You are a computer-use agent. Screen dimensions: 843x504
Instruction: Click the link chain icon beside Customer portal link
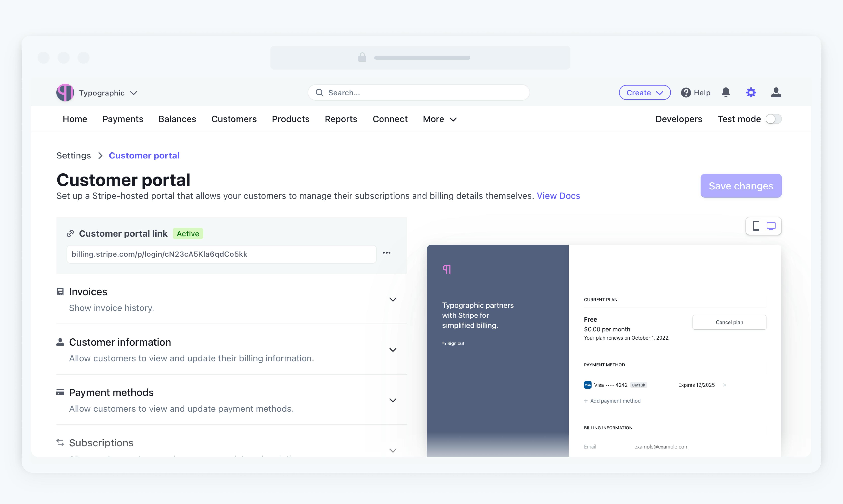coord(70,234)
